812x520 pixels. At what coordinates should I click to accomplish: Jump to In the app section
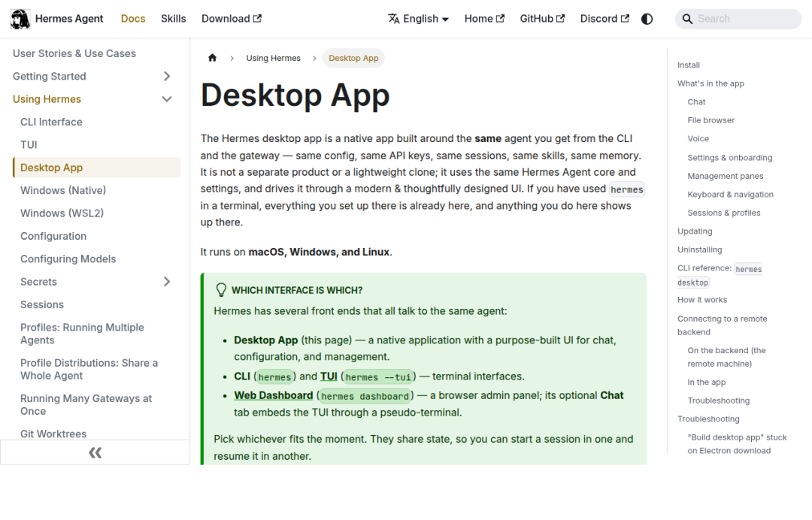click(x=707, y=382)
